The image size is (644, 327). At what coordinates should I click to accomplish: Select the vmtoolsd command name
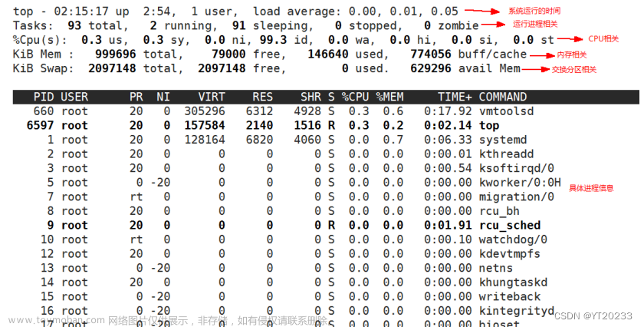click(x=506, y=111)
